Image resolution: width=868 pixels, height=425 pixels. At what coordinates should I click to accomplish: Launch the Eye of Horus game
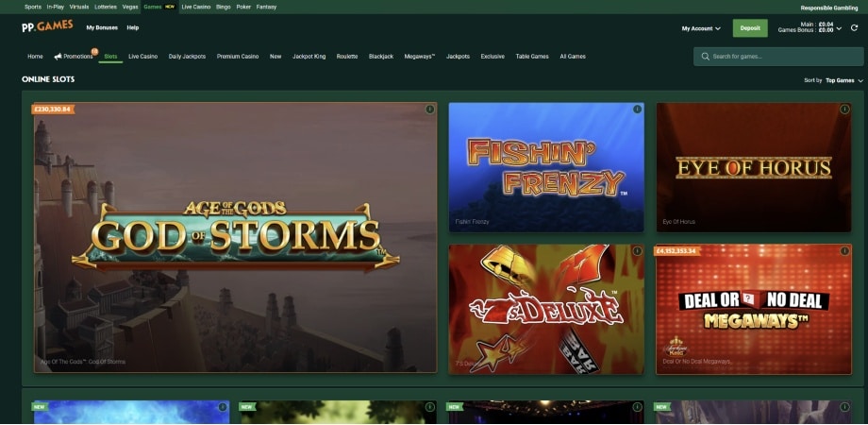tap(754, 167)
